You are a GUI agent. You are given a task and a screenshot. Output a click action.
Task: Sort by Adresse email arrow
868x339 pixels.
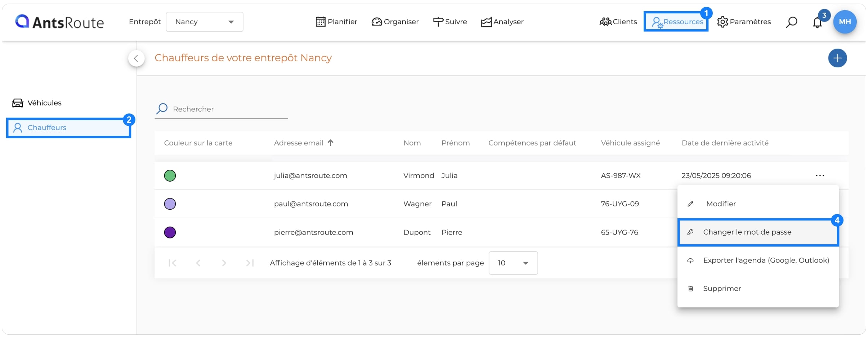click(x=330, y=143)
